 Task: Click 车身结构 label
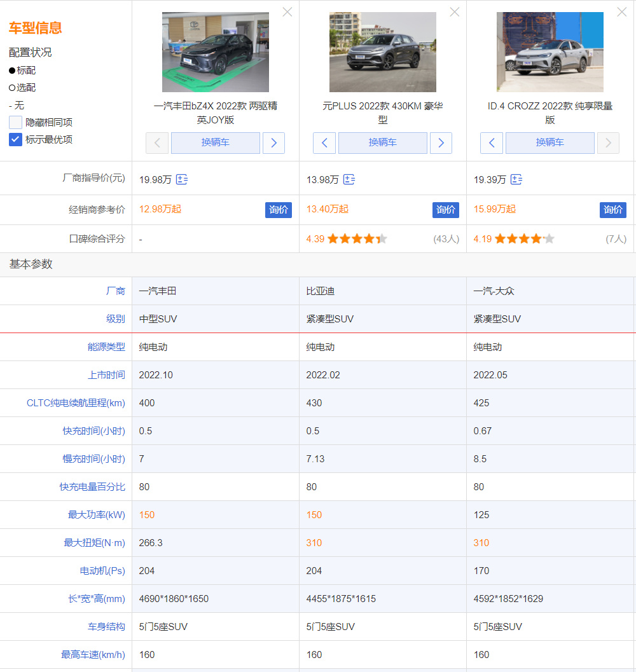[x=106, y=627]
